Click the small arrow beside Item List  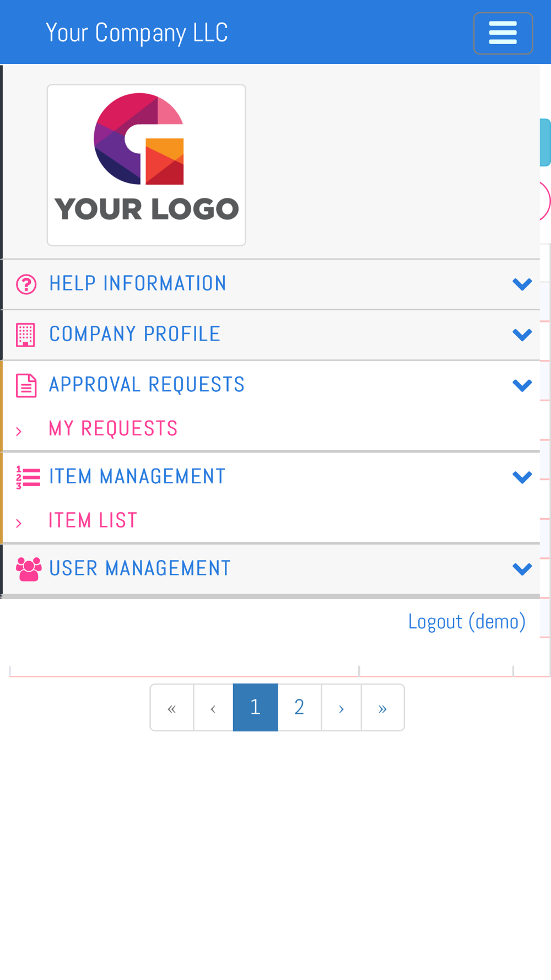click(x=19, y=523)
